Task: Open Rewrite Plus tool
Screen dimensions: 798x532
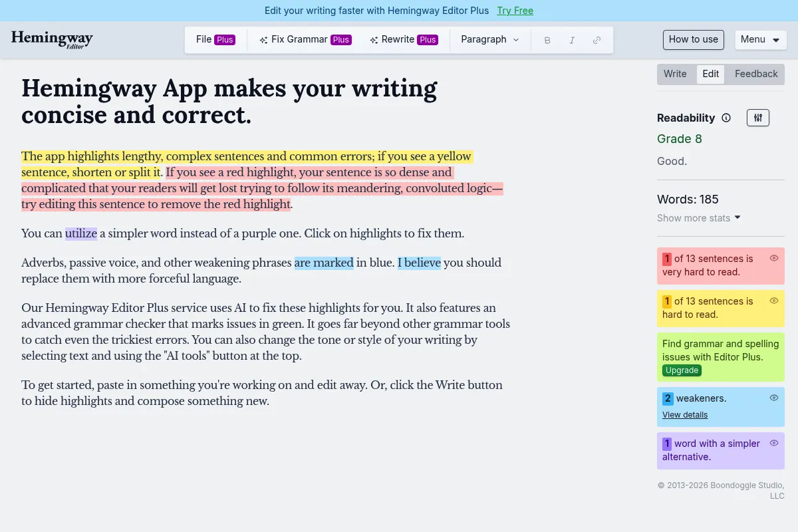Action: (x=404, y=40)
